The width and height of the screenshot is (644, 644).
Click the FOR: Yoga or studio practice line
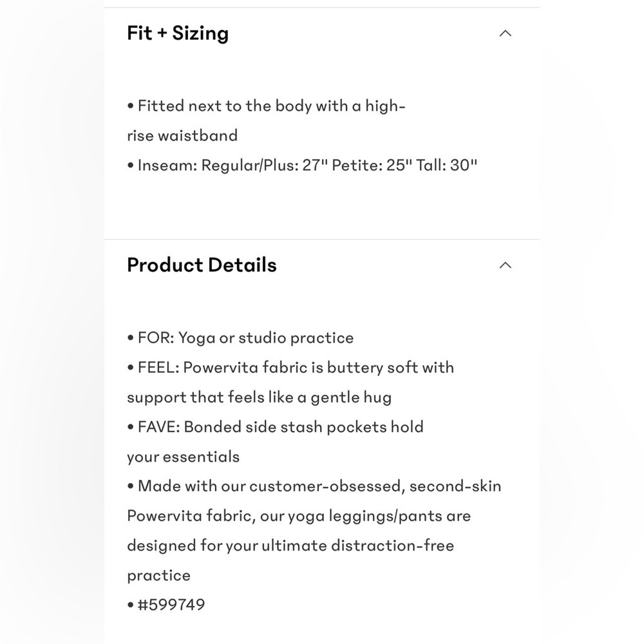[240, 337]
